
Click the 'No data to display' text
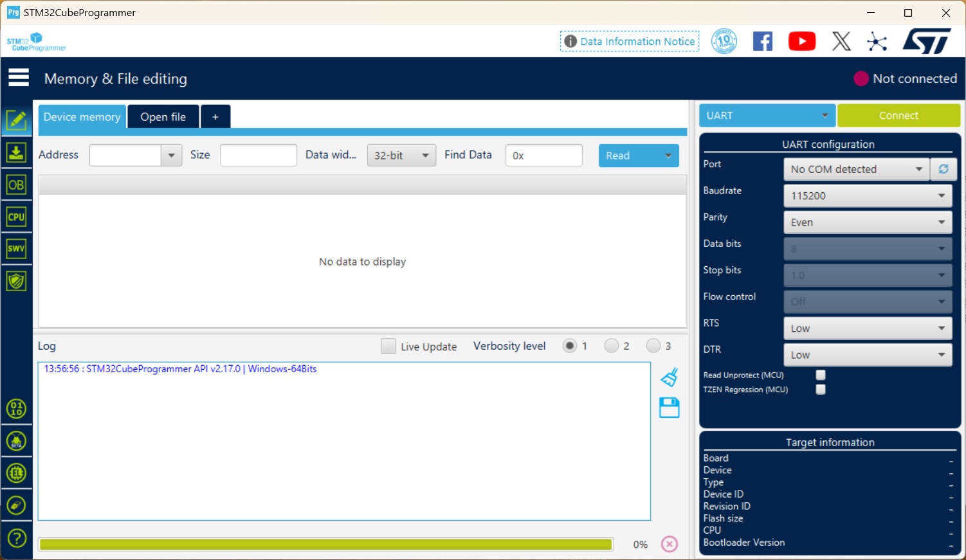tap(362, 262)
